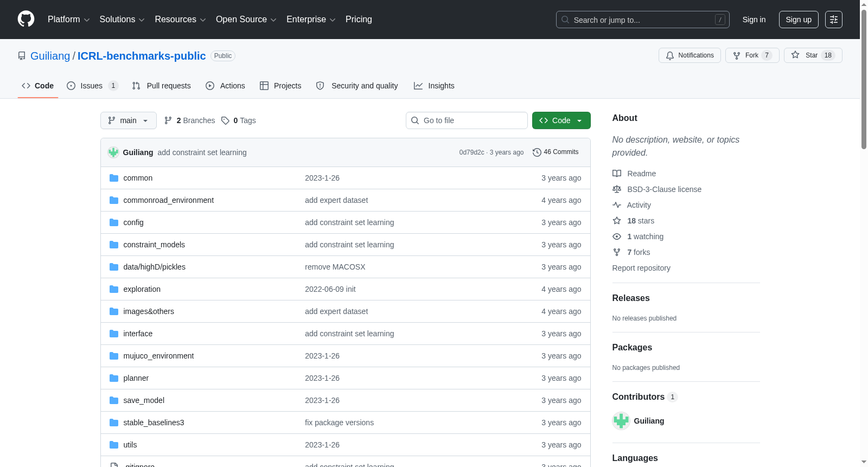
Task: Open the Security and quality tab
Action: tap(357, 86)
